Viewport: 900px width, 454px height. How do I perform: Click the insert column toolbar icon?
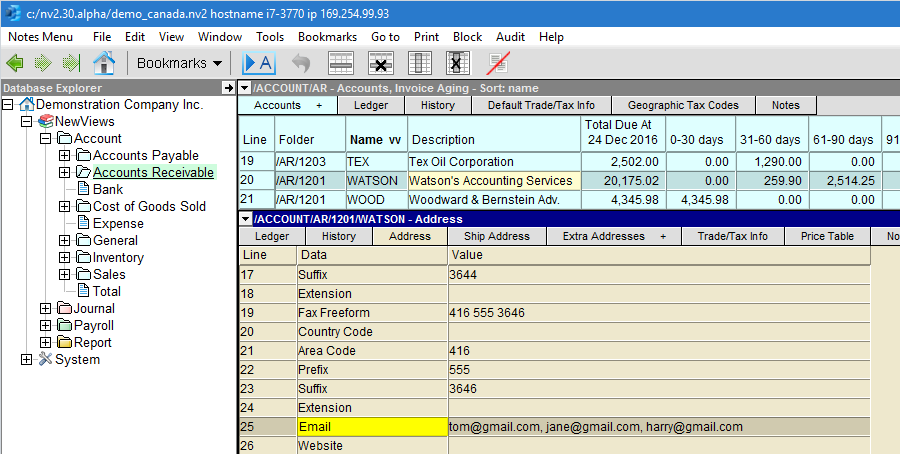(x=420, y=63)
